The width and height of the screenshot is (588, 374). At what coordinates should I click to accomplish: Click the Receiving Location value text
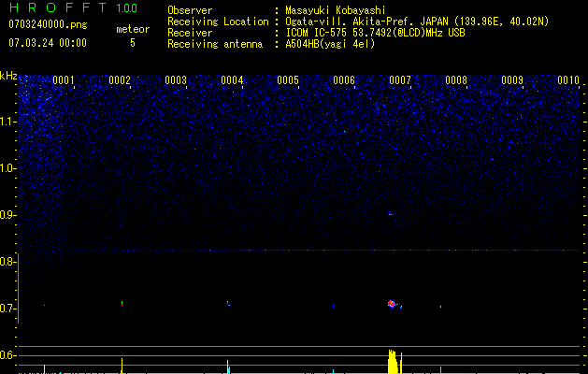(x=417, y=22)
